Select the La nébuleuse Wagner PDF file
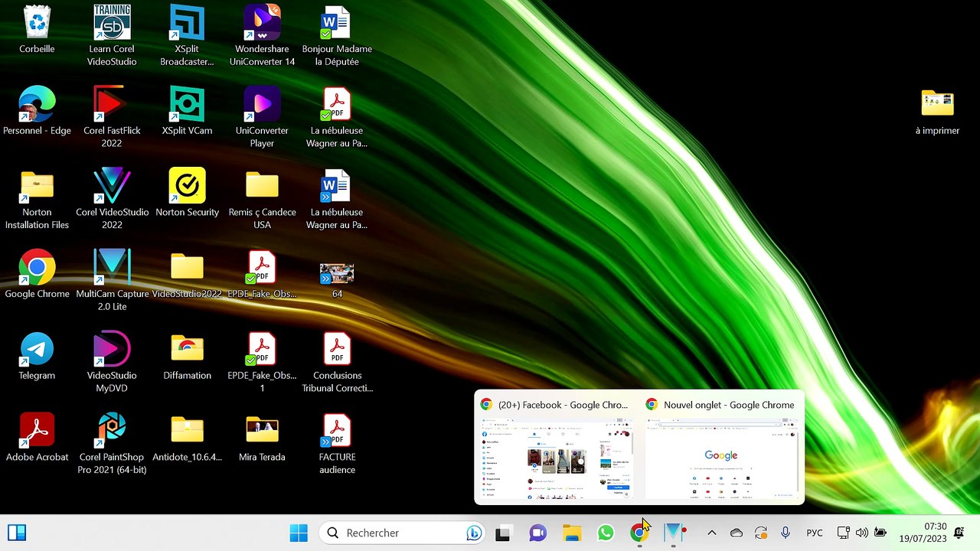Image resolution: width=980 pixels, height=551 pixels. click(x=337, y=117)
